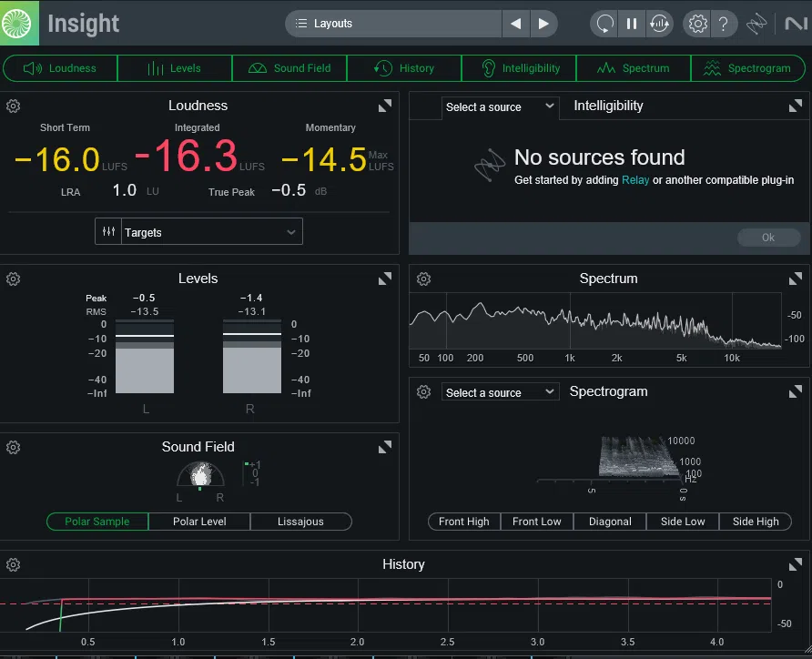Select Diagonal spectrogram view

pos(610,522)
